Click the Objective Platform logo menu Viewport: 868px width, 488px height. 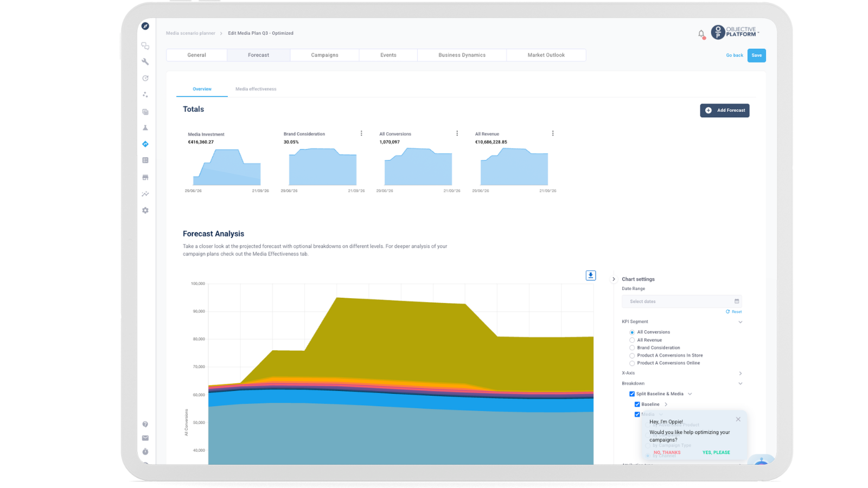coord(735,32)
